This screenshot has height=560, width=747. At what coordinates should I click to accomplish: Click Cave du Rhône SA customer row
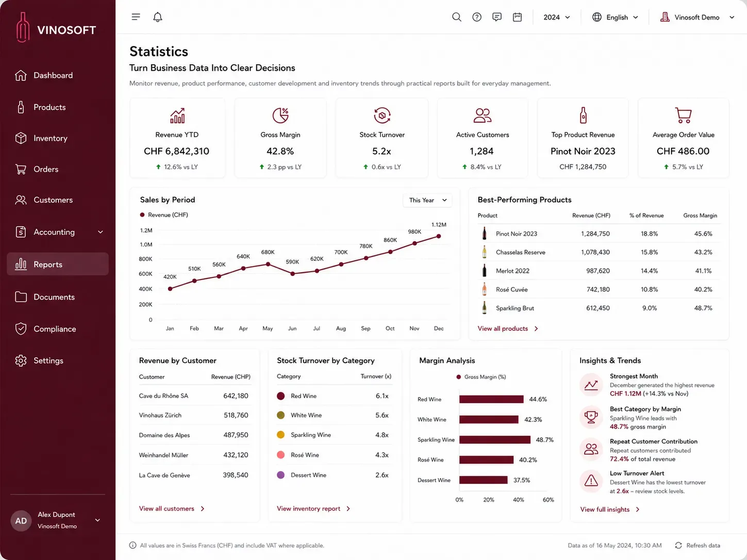coord(194,396)
